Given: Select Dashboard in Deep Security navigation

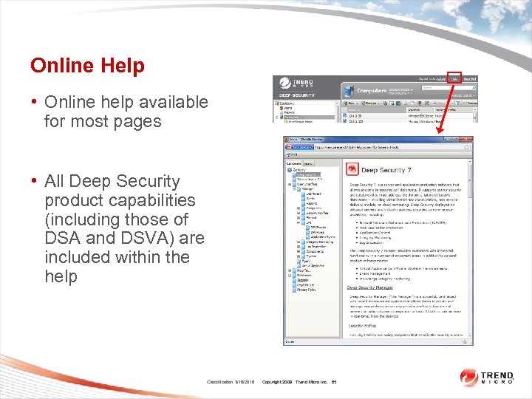Looking at the screenshot, I should (x=284, y=103).
